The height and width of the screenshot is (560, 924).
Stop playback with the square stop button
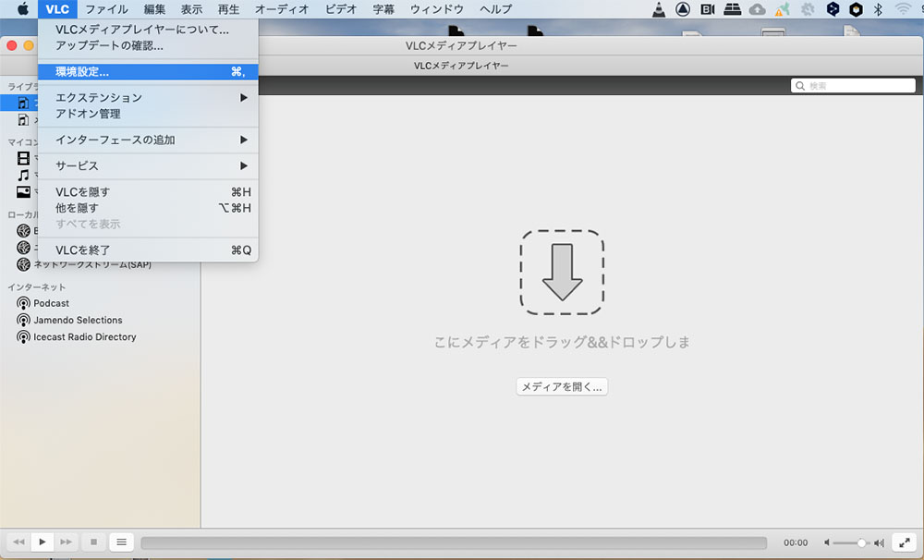coord(93,542)
